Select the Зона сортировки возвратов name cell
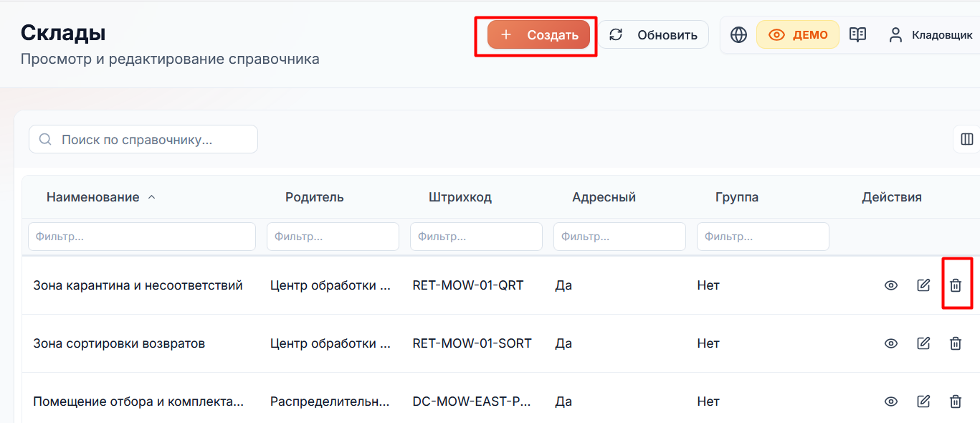 click(x=119, y=343)
